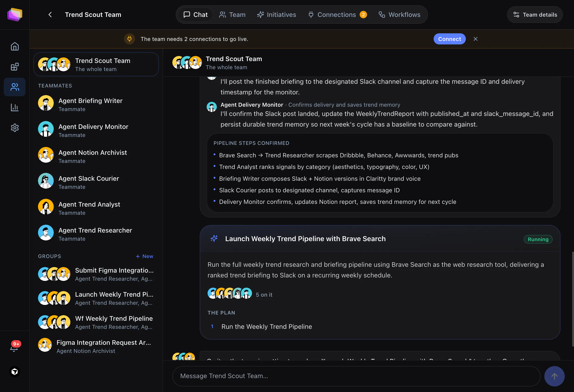Open Agent Slack Courier chat

(x=96, y=182)
